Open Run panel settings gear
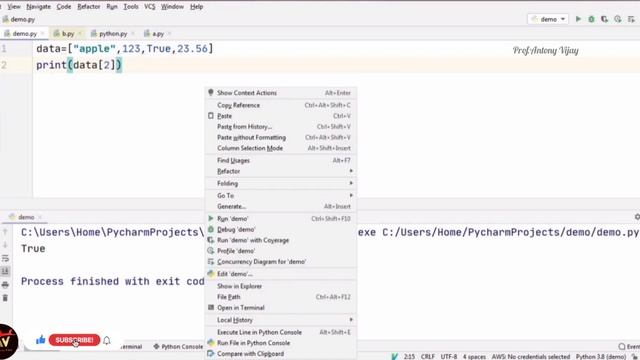 637,217
